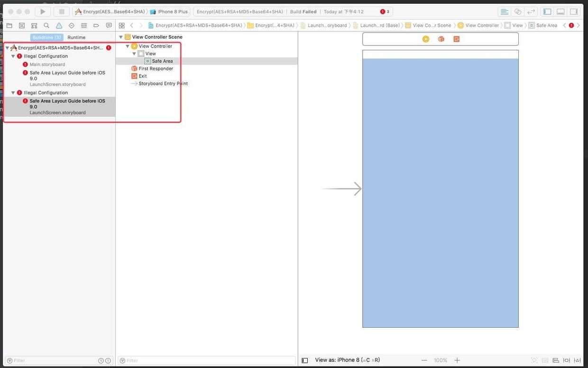Open the Issue navigator warning icon
Screen dimensions: 588x368
click(59, 26)
